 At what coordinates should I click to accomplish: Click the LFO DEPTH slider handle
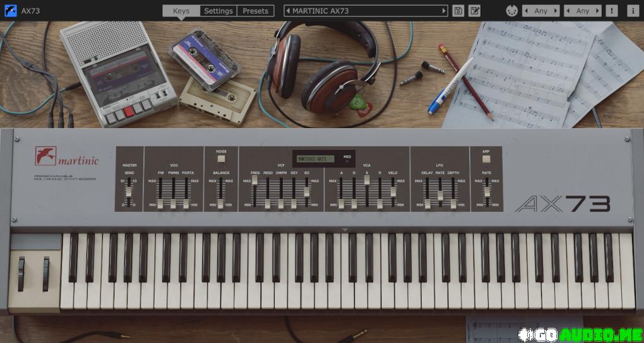pos(453,204)
